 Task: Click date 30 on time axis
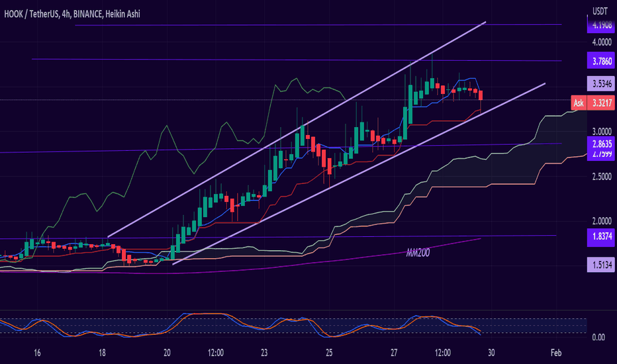click(491, 353)
